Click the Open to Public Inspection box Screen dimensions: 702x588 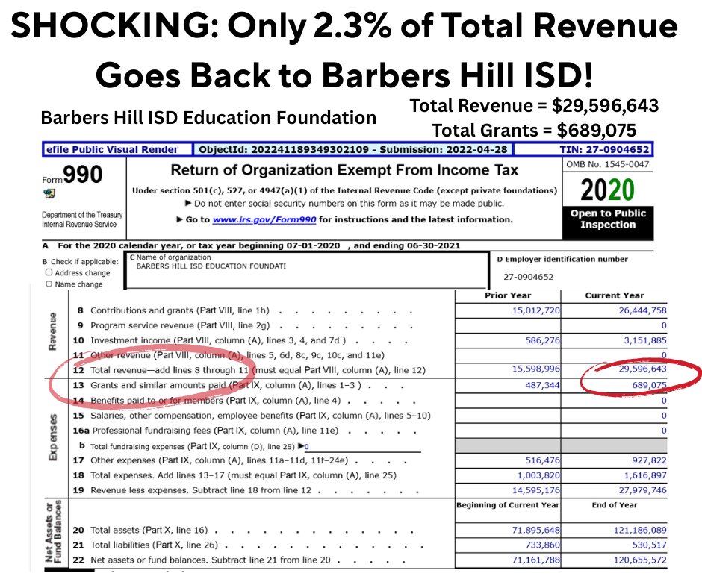coord(608,223)
